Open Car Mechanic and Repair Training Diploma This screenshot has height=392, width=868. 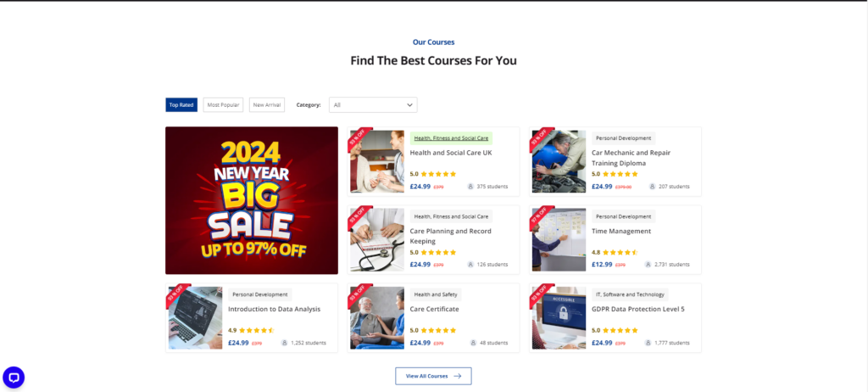coord(631,158)
